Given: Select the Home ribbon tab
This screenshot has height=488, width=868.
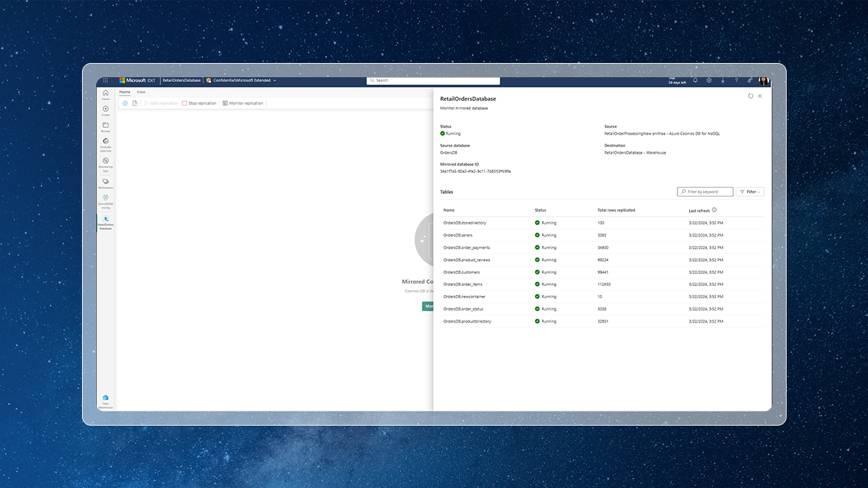Looking at the screenshot, I should point(125,91).
